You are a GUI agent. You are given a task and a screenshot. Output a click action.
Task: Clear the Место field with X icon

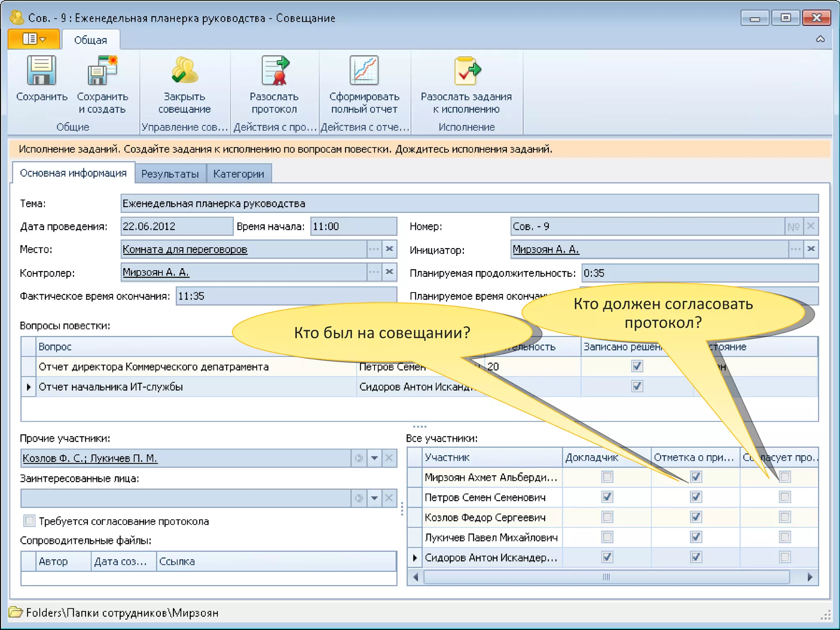click(389, 249)
